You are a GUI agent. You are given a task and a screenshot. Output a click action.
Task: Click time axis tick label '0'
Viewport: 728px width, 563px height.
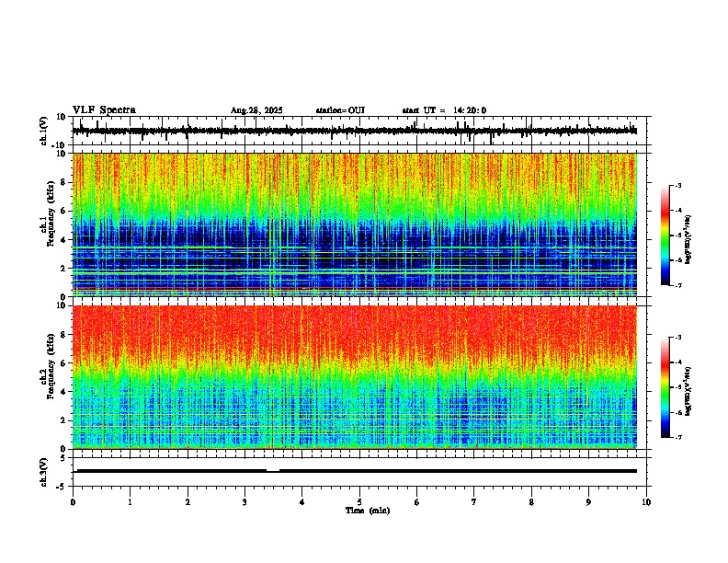point(73,502)
